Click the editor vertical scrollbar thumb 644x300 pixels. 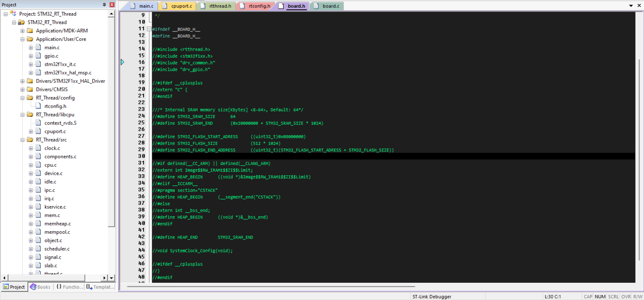click(639, 160)
